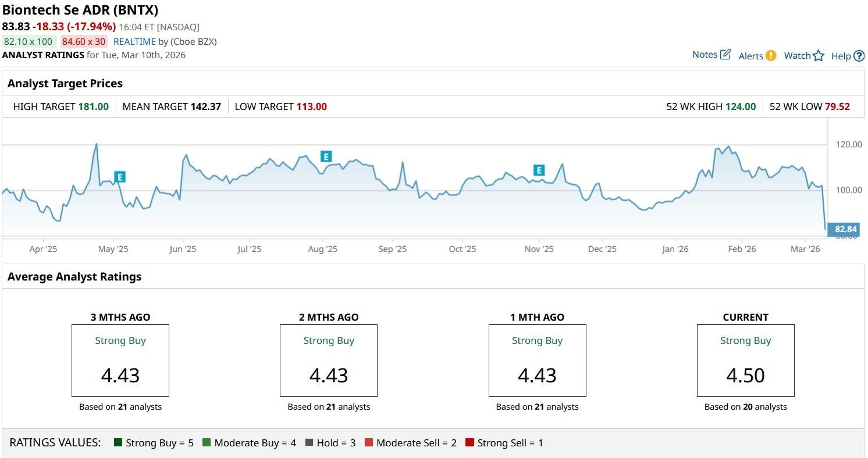Click the Jun '25 x-axis label
868x458 pixels.
(183, 249)
